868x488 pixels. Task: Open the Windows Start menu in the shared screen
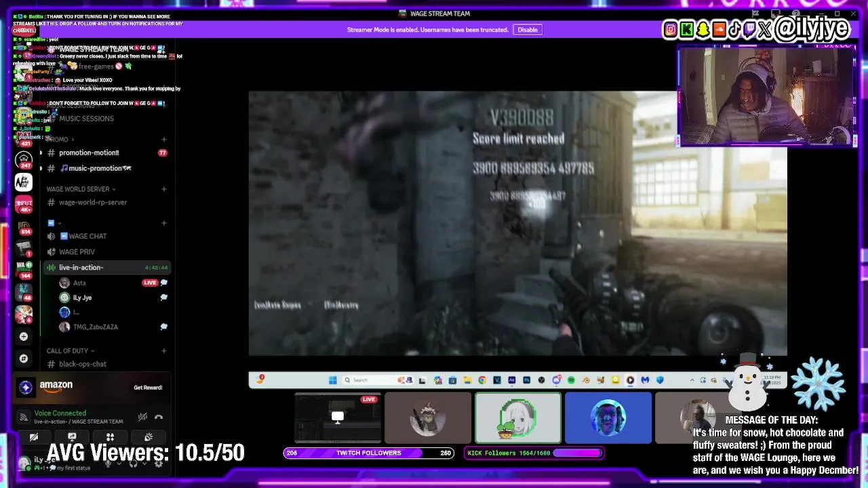coord(333,380)
